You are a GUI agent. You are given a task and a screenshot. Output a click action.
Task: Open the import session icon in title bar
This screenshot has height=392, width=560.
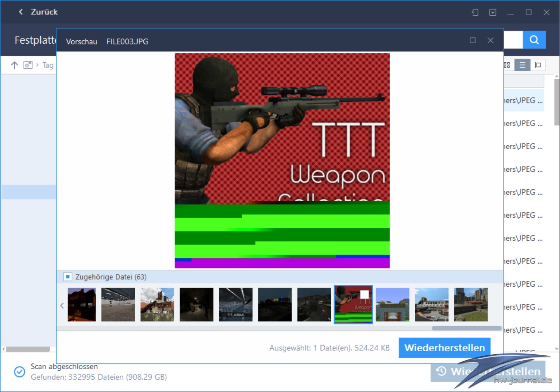(475, 12)
